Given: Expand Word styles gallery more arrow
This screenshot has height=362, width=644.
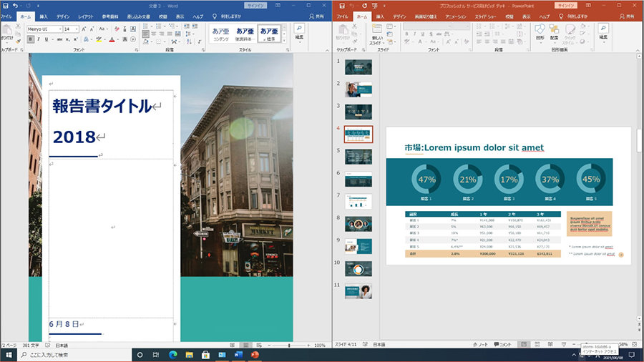Looking at the screenshot, I should pos(284,40).
